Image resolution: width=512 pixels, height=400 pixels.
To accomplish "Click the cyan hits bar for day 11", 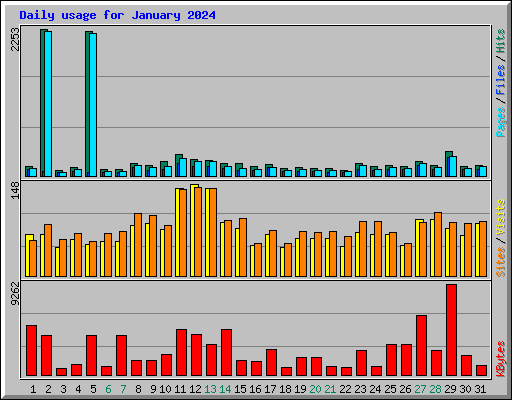I will [x=183, y=167].
